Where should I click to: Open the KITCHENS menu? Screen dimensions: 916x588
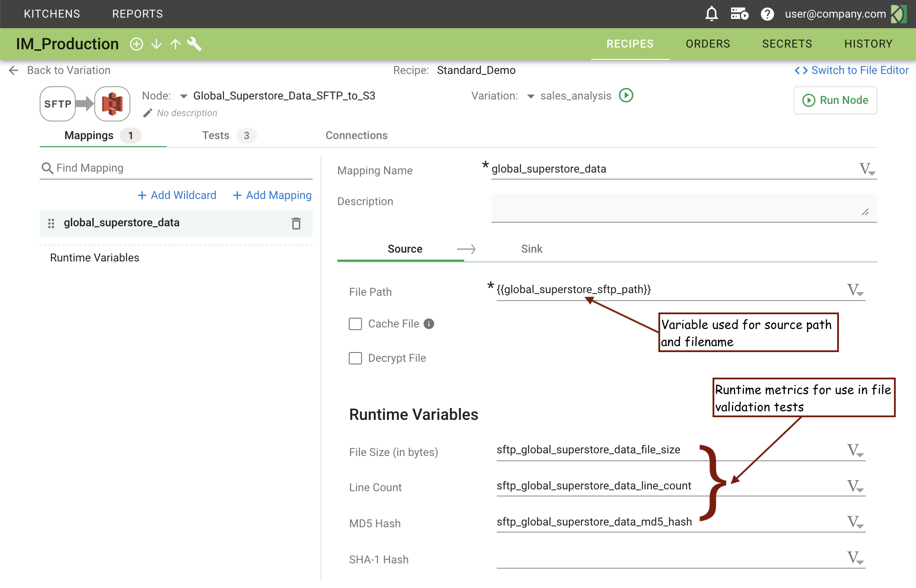pyautogui.click(x=52, y=14)
